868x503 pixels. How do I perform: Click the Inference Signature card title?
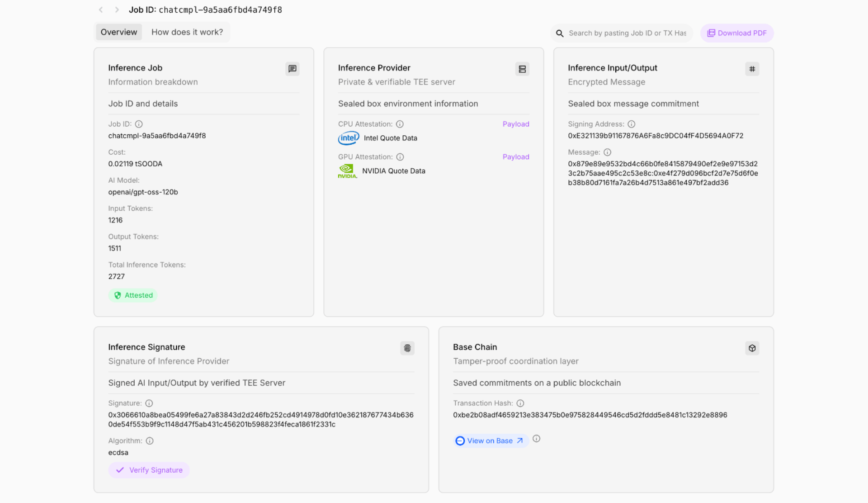coord(146,347)
